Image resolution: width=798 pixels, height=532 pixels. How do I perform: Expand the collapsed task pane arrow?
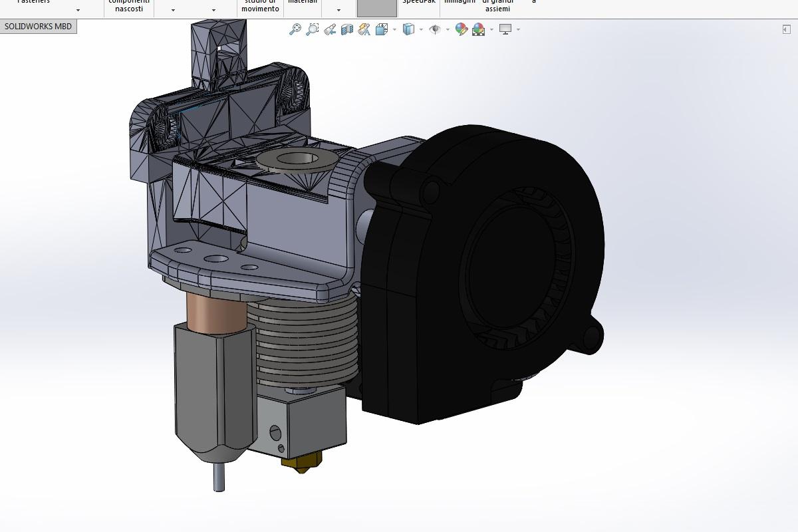(786, 29)
